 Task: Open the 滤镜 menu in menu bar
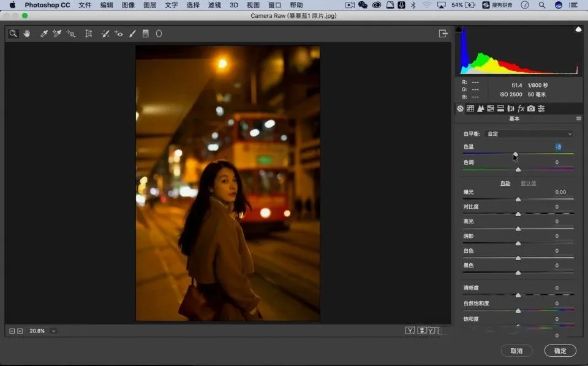[214, 5]
